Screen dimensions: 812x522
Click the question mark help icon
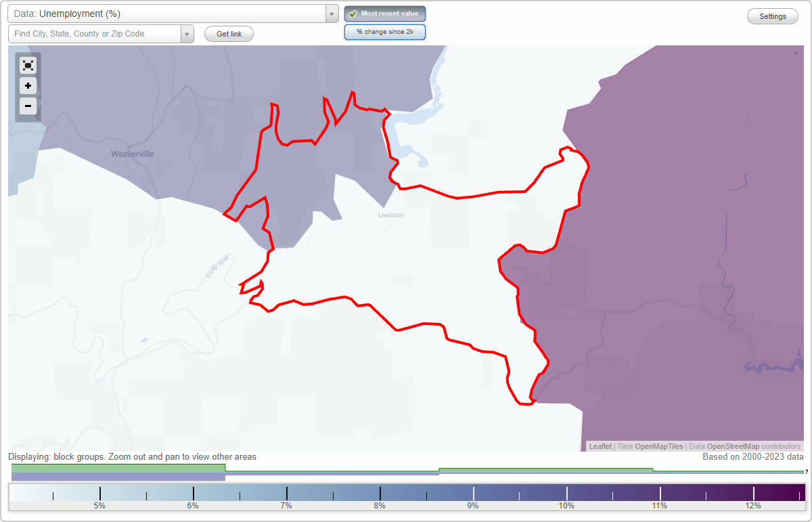(807, 472)
